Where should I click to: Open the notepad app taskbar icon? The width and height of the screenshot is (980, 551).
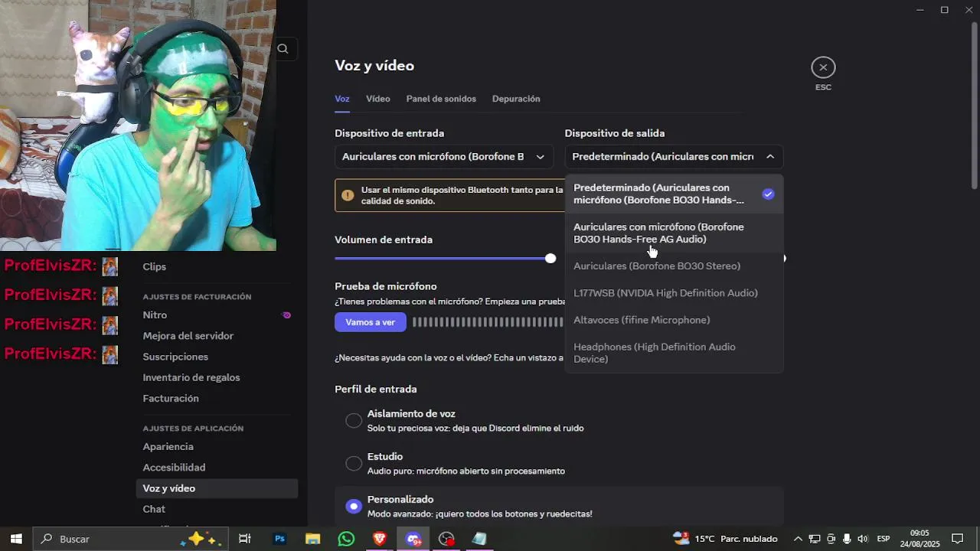tap(479, 539)
